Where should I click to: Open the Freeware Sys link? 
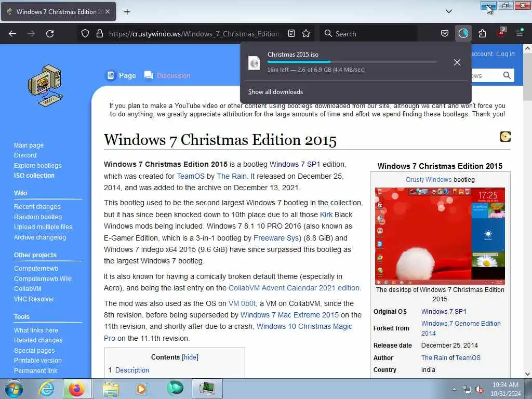coord(277,238)
